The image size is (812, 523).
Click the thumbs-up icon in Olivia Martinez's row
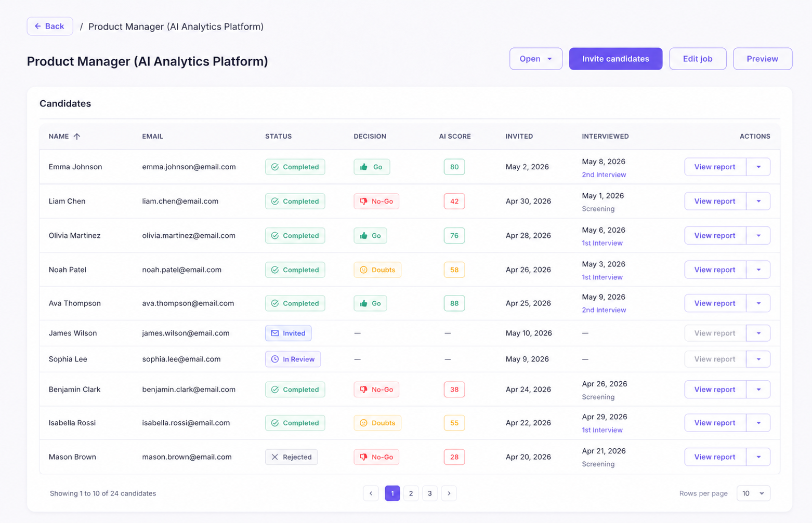(x=364, y=236)
